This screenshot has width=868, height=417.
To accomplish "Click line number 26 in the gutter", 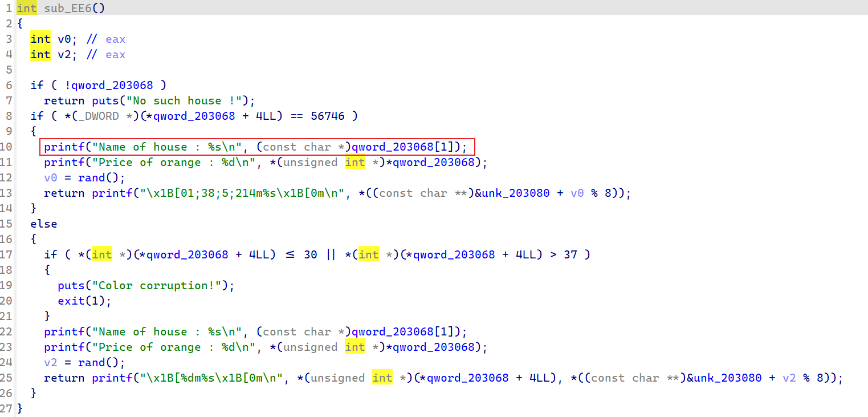I will pyautogui.click(x=6, y=393).
